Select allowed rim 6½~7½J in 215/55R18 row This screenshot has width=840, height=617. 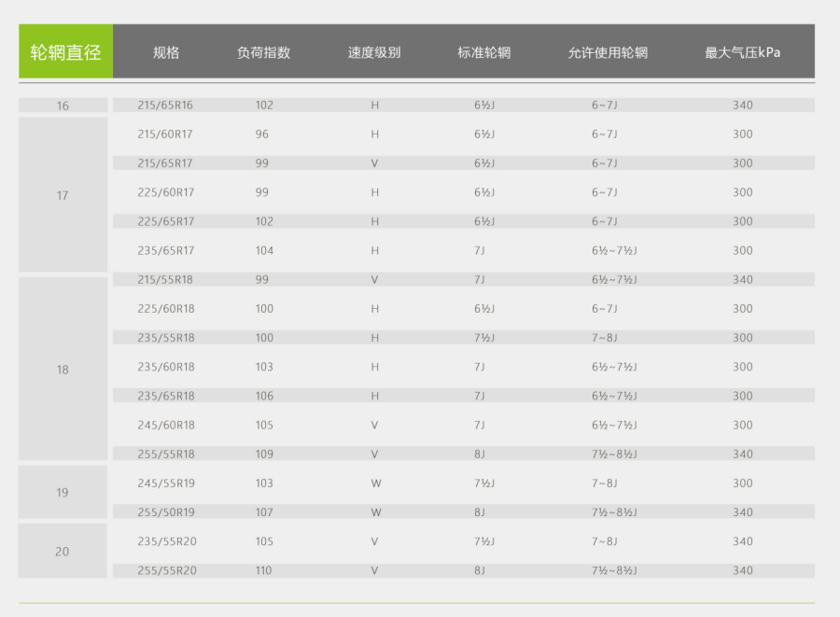click(614, 280)
